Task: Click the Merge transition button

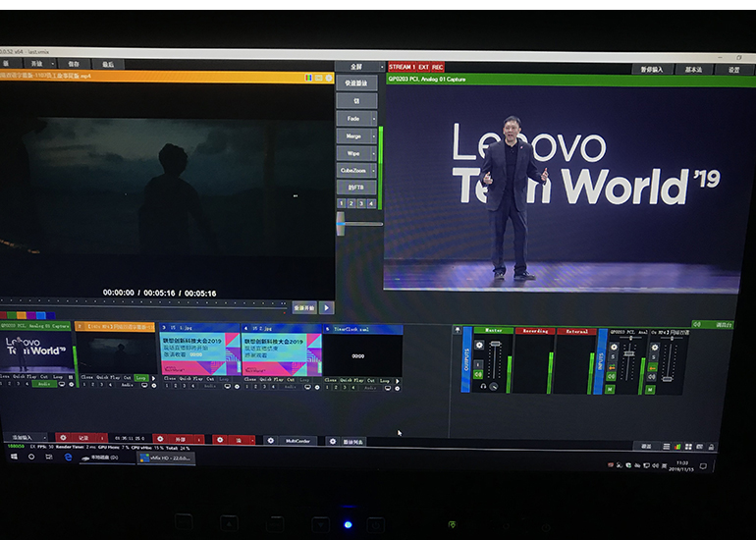Action: [352, 135]
